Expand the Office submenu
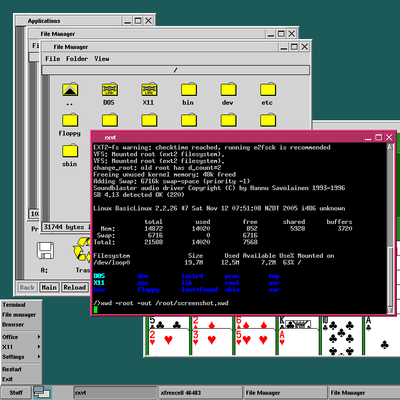Screen dimensions: 400x400 coord(21,337)
